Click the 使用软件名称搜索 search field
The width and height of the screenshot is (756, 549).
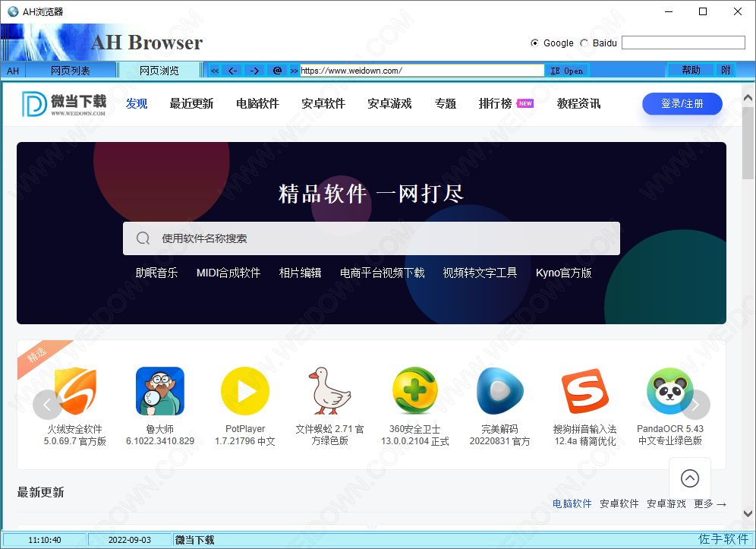point(371,238)
